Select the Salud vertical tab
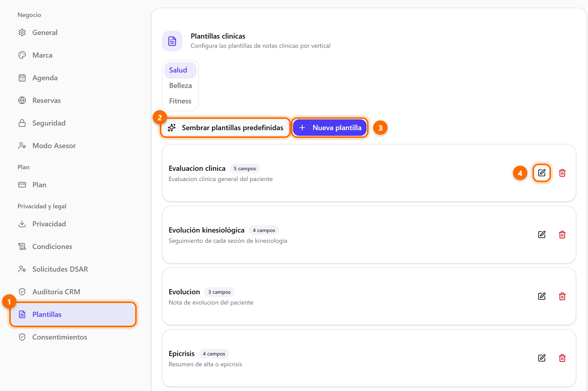The image size is (588, 391). (180, 70)
